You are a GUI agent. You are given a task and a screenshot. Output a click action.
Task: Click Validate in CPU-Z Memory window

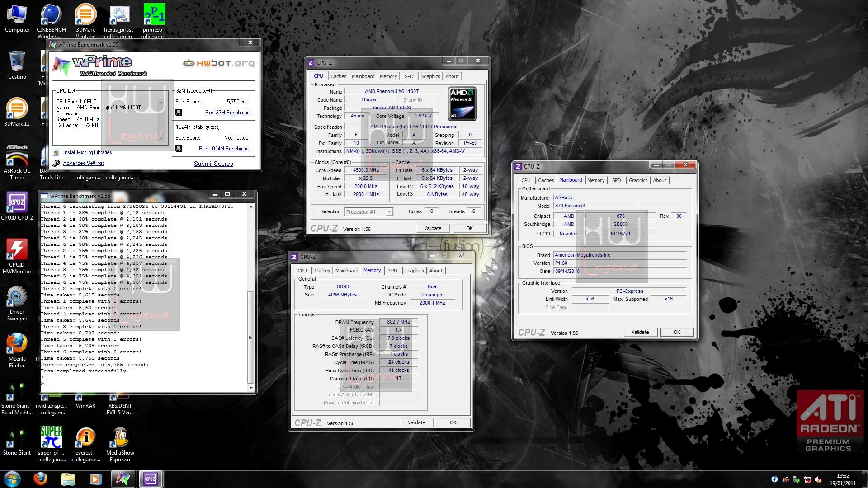(x=416, y=422)
